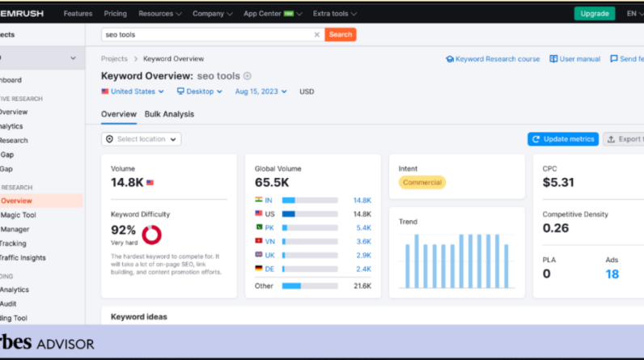This screenshot has height=360, width=644.
Task: Change the United States country filter
Action: click(133, 91)
